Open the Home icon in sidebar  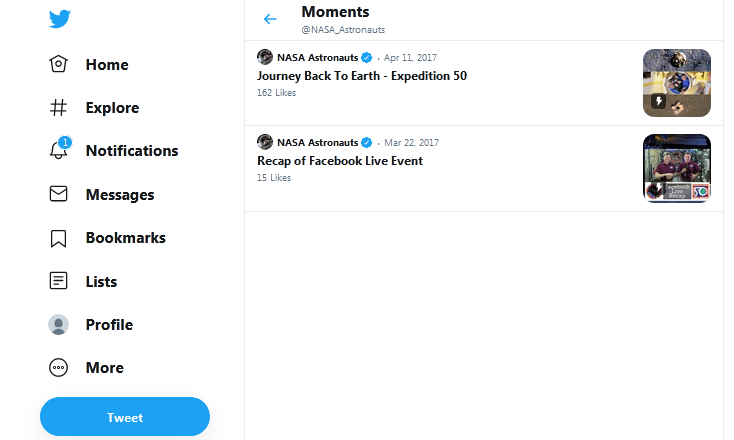click(59, 64)
